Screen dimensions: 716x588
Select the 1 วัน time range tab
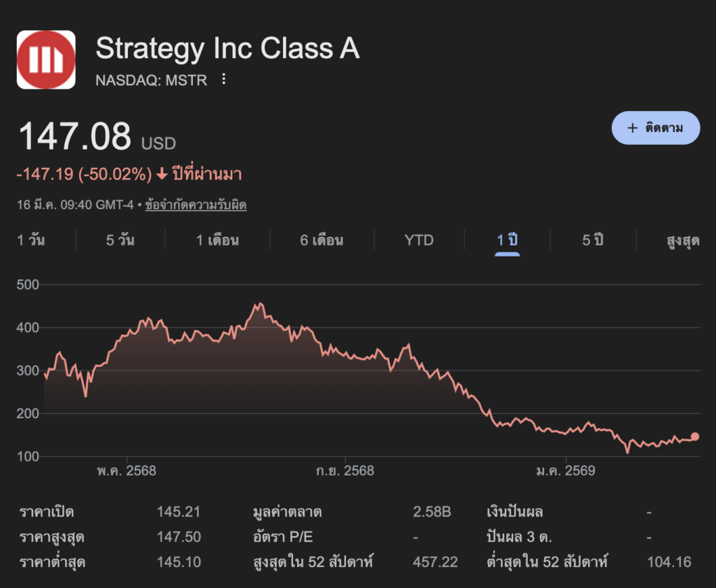(31, 241)
